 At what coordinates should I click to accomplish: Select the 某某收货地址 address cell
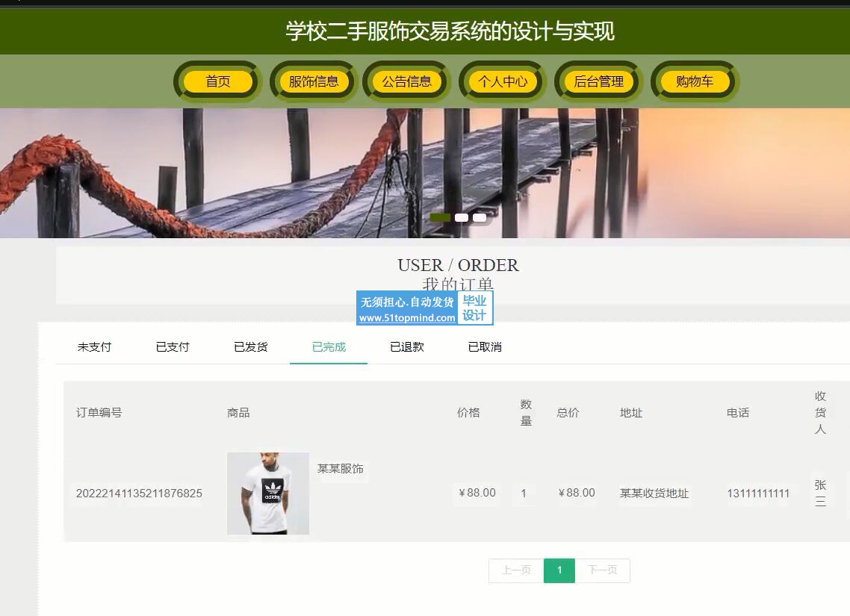(x=654, y=494)
